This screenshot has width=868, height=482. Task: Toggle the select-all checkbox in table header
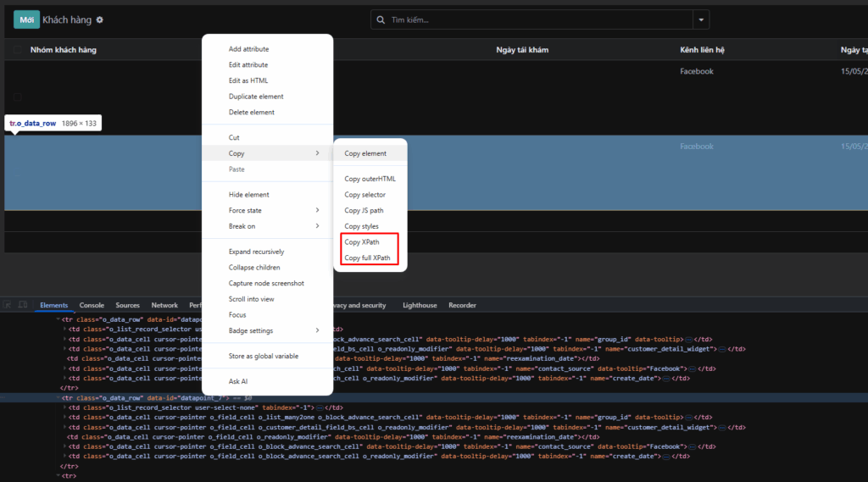click(17, 50)
